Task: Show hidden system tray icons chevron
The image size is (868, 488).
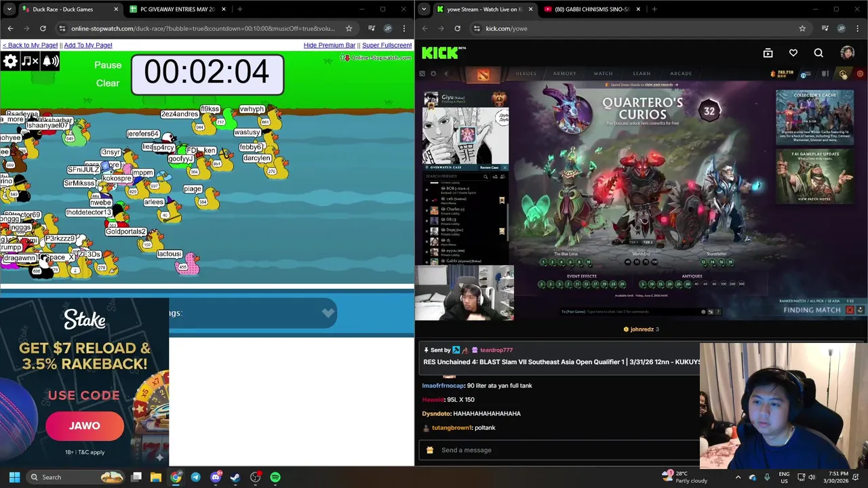Action: tap(738, 477)
